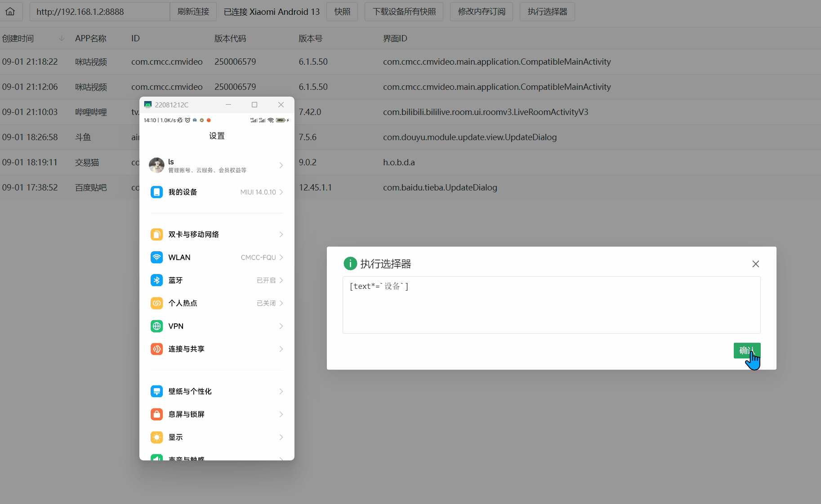
Task: Click the home icon in the toolbar
Action: [11, 11]
